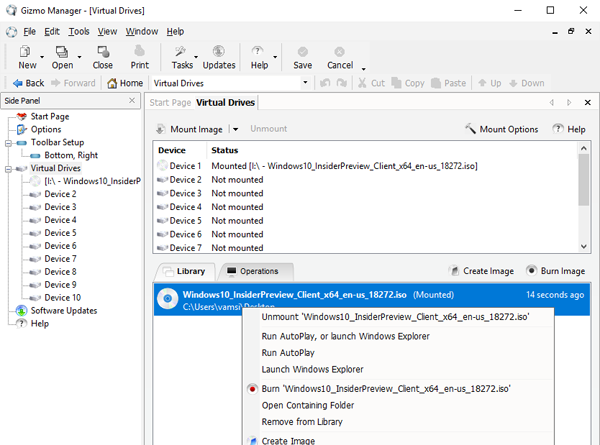Switch to the Start Page tab
This screenshot has height=445, width=600.
[x=170, y=103]
